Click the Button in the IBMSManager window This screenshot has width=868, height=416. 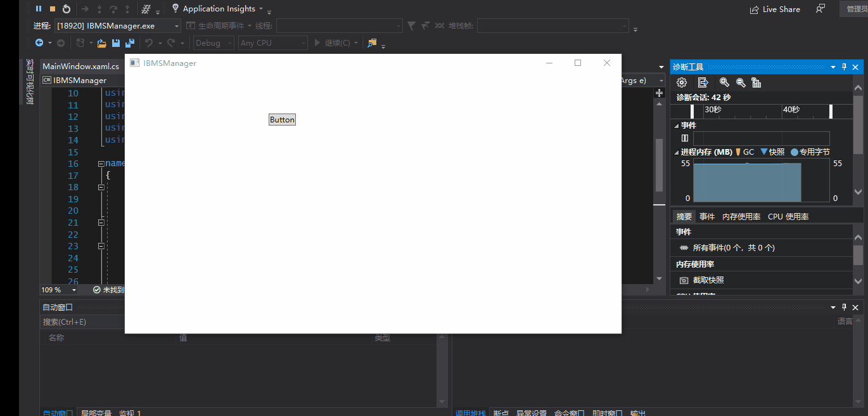coord(282,120)
